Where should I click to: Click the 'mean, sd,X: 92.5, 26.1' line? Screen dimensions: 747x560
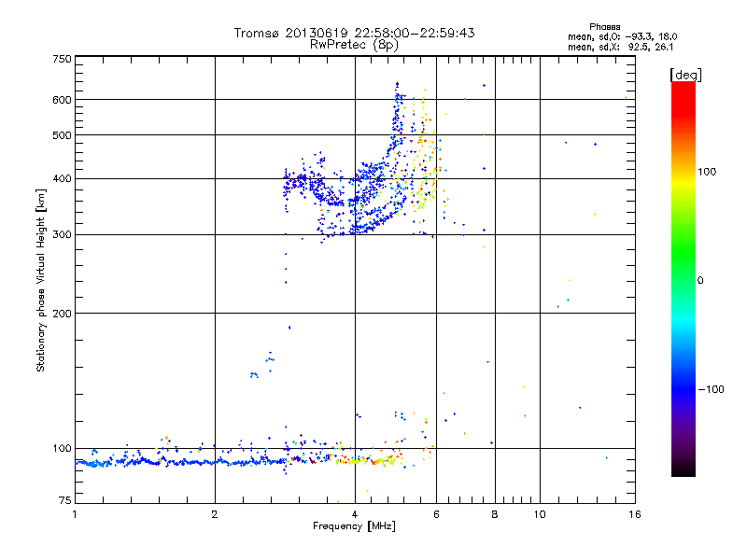pos(620,47)
